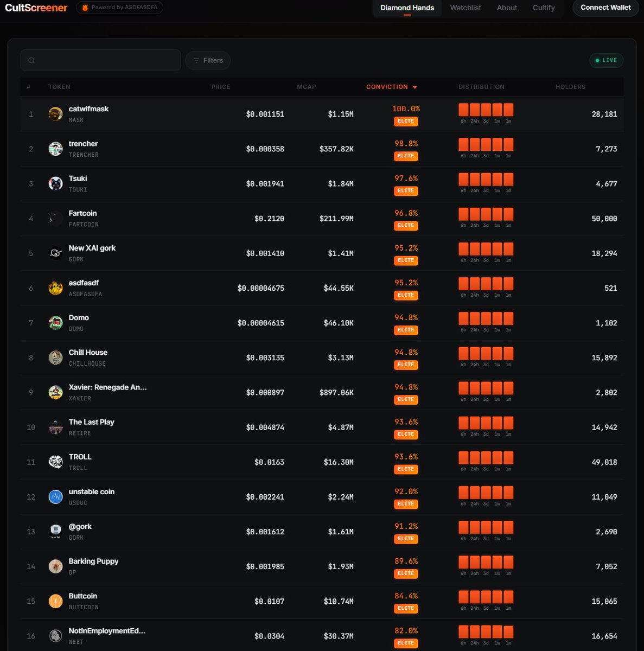644x651 pixels.
Task: Click the Xavier token avatar icon
Action: 55,392
